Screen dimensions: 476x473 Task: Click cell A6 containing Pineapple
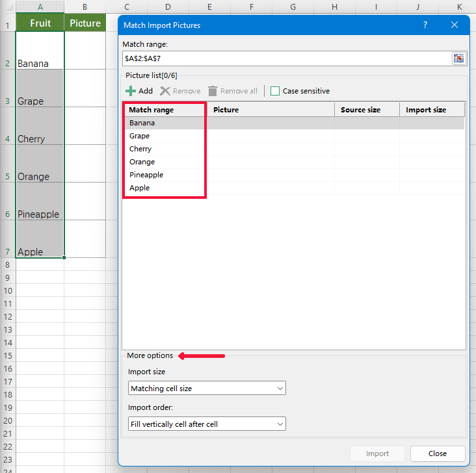point(40,201)
